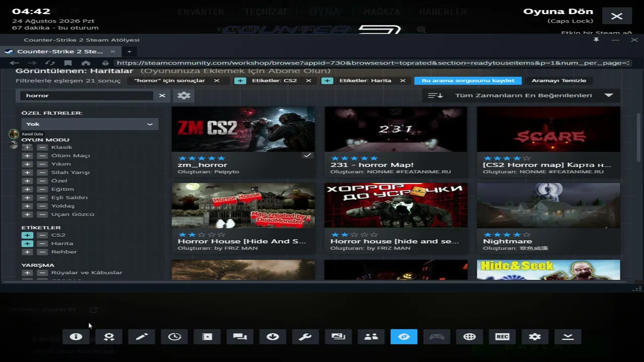The height and width of the screenshot is (362, 644).
Task: Include the Klasik game mode filter
Action: pyautogui.click(x=27, y=147)
